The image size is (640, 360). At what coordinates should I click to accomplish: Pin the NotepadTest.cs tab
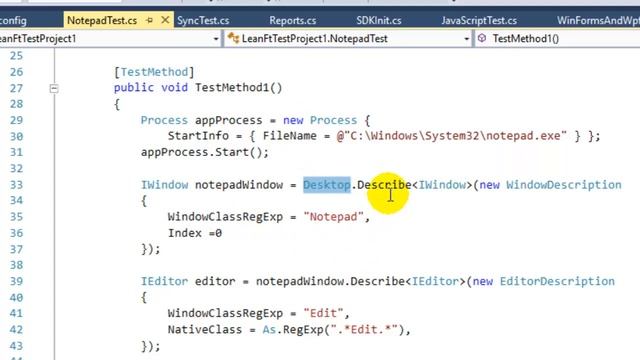tap(149, 20)
